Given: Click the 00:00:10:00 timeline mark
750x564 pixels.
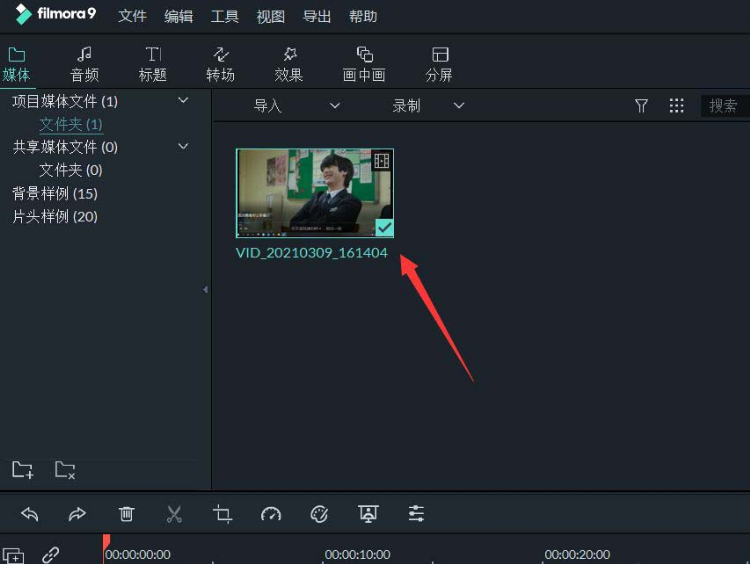Looking at the screenshot, I should [x=357, y=555].
